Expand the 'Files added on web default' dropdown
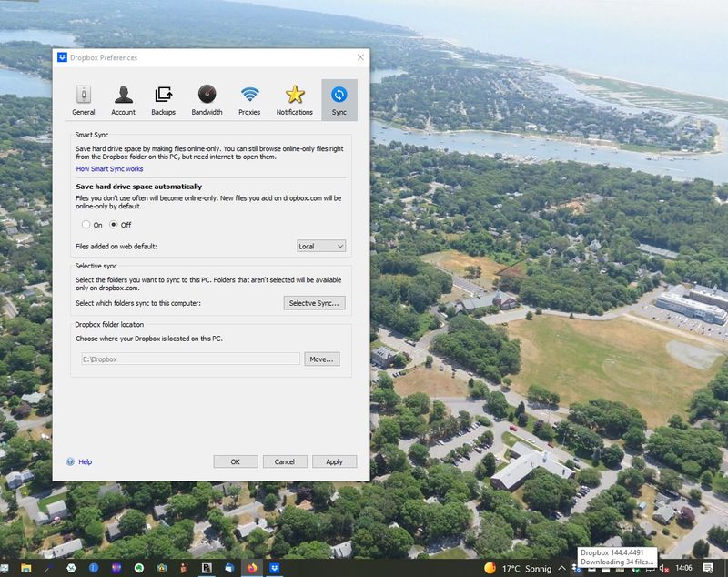The height and width of the screenshot is (577, 728). [321, 246]
